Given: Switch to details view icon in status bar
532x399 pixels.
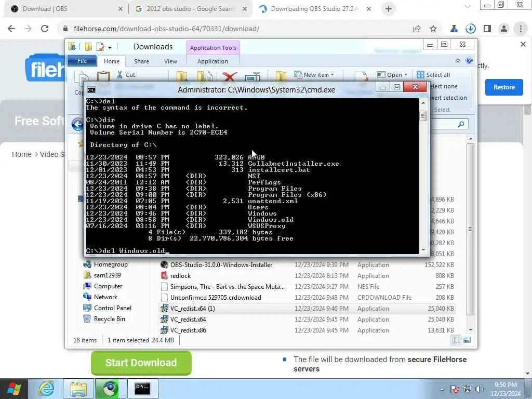Looking at the screenshot, I should pos(456,340).
